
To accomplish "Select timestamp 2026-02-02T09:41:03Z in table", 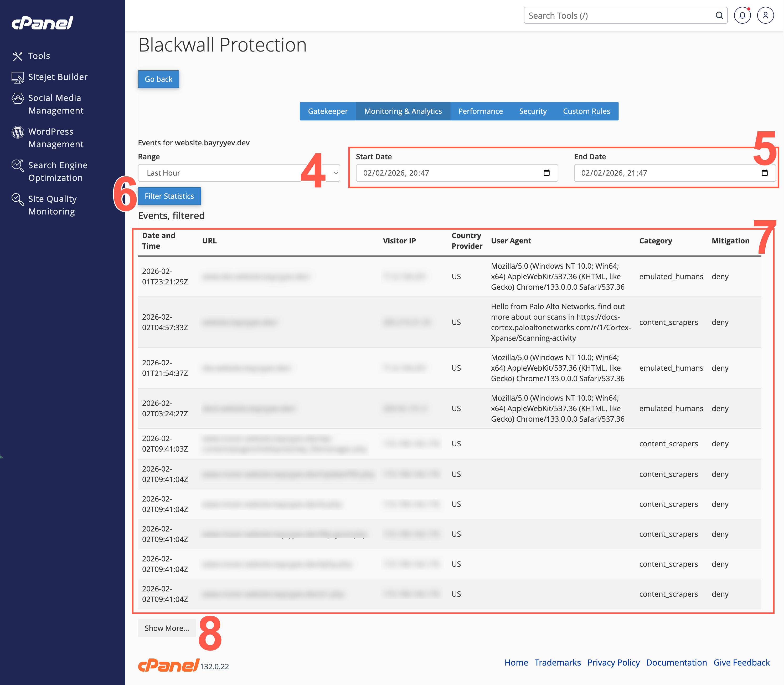I will pyautogui.click(x=165, y=444).
